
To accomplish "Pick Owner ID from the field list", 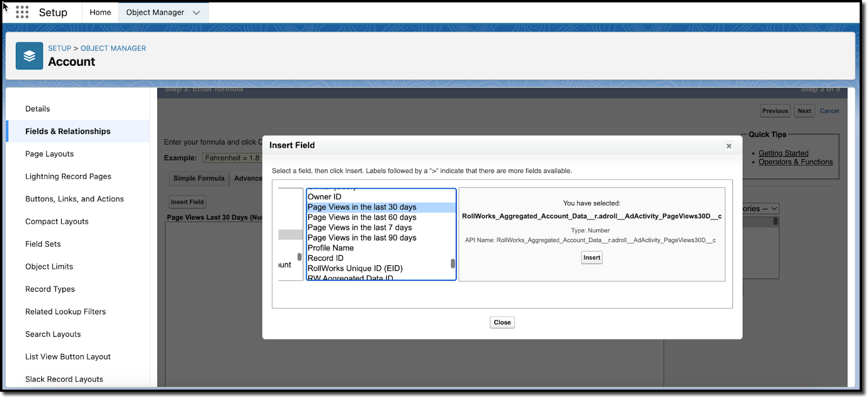I will [x=324, y=197].
